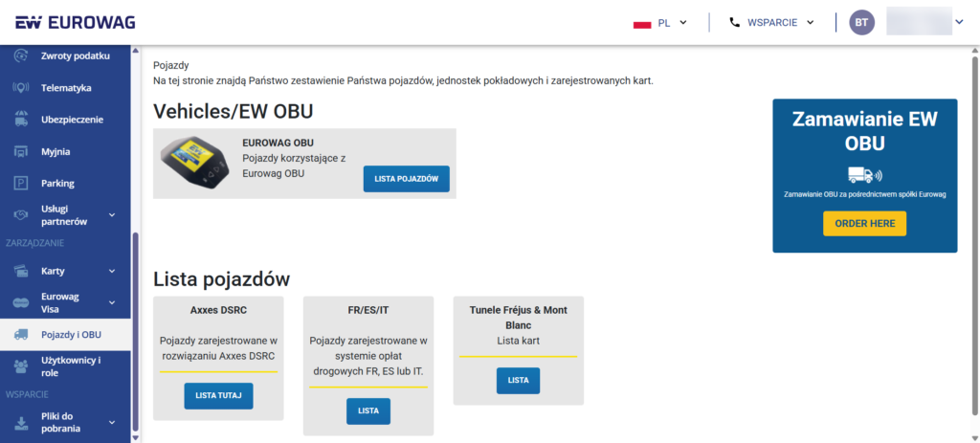The height and width of the screenshot is (443, 980).
Task: Click the main page vertical scrollbar
Action: (x=974, y=235)
